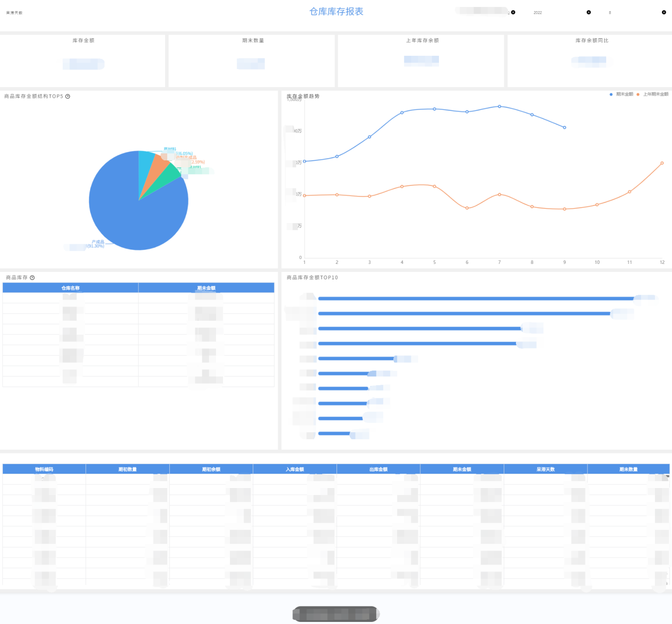The height and width of the screenshot is (624, 672).
Task: Click month 9 point on blue trend line
Action: pos(564,127)
